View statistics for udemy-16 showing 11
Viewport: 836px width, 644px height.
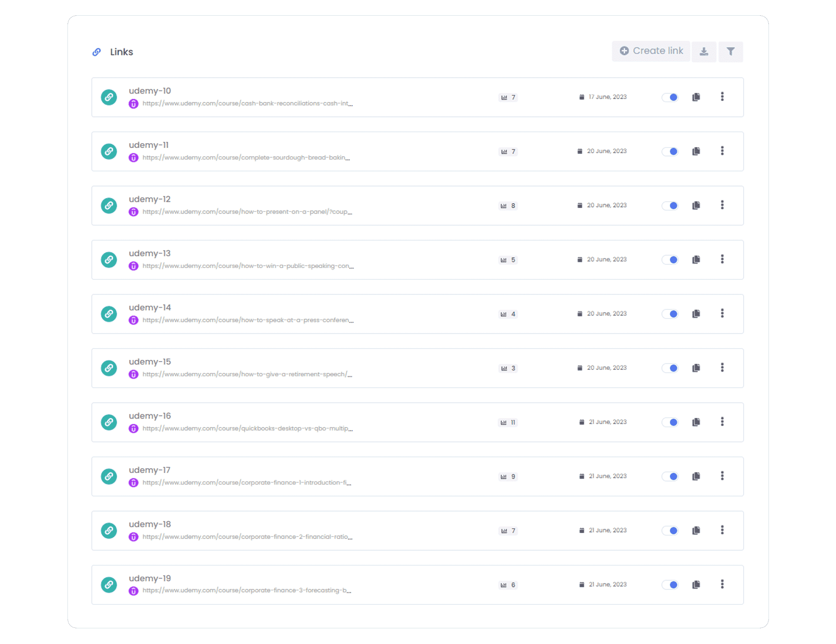tap(508, 423)
